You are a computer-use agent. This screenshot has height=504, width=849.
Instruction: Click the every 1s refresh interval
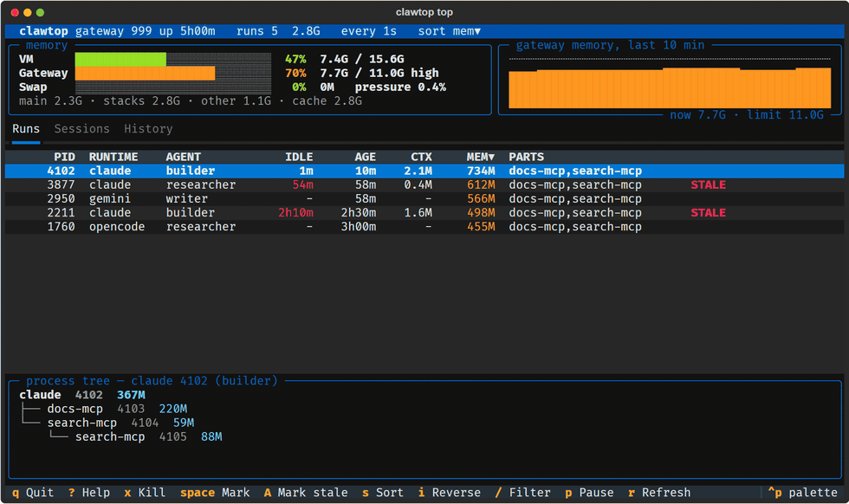[x=369, y=31]
